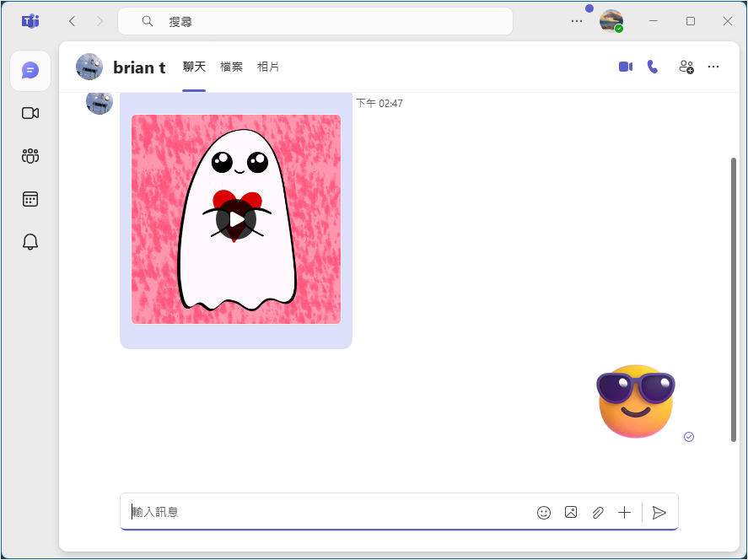Open more chat options ellipsis in header
Image resolution: width=748 pixels, height=560 pixels.
click(x=713, y=67)
